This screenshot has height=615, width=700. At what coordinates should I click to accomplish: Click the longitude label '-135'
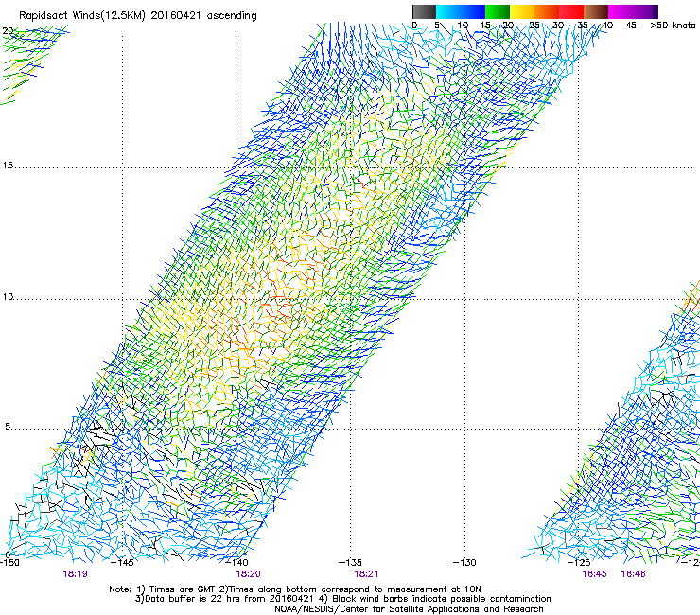350,562
